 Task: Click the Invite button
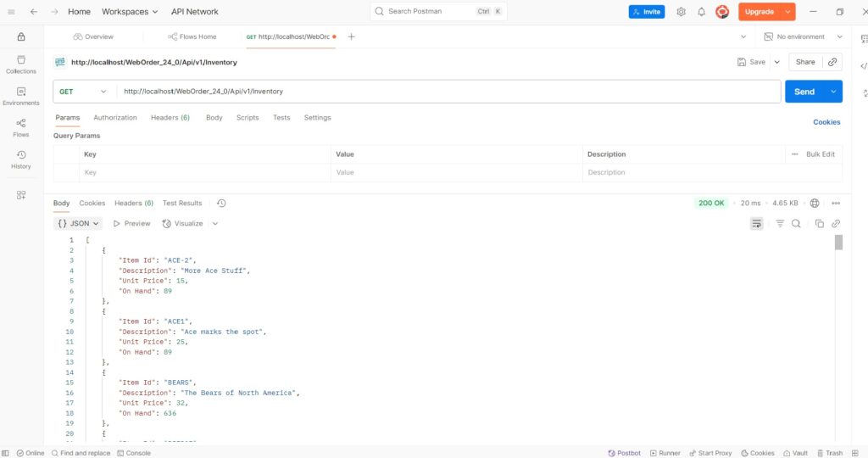pos(647,12)
